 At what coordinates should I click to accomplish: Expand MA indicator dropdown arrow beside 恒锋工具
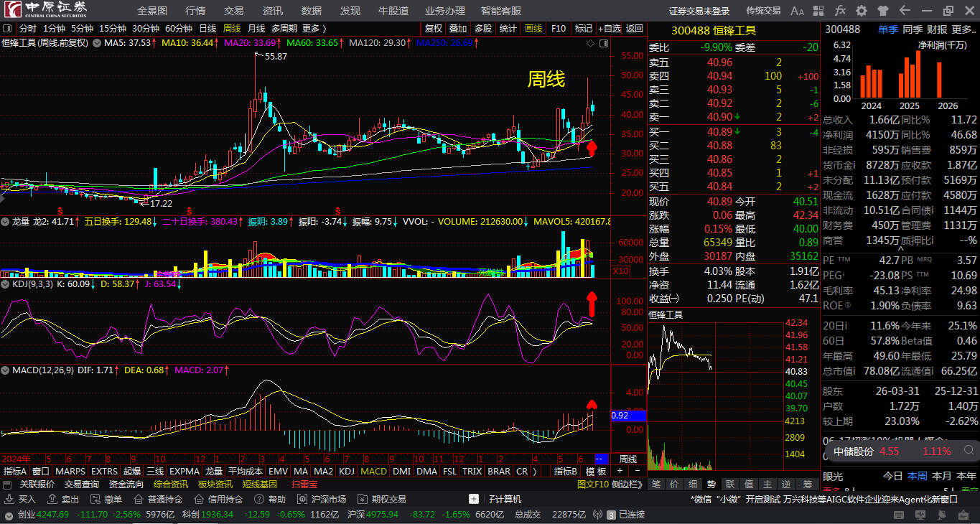(x=97, y=43)
